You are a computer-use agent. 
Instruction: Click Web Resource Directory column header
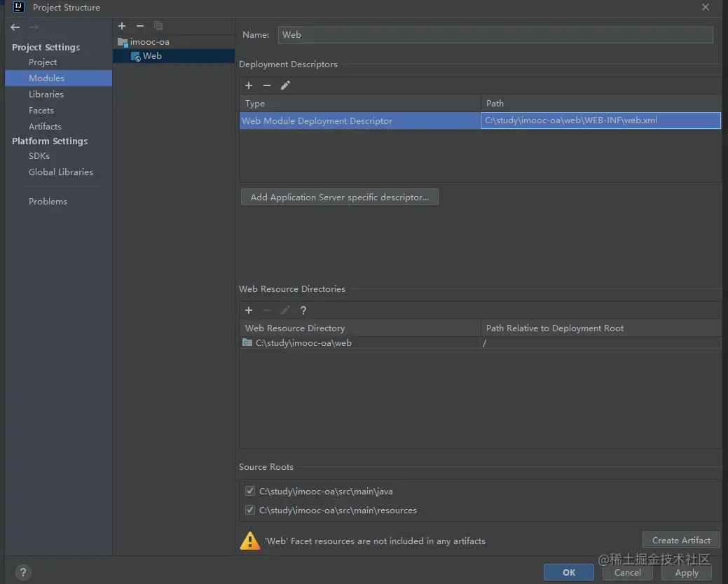(x=360, y=328)
